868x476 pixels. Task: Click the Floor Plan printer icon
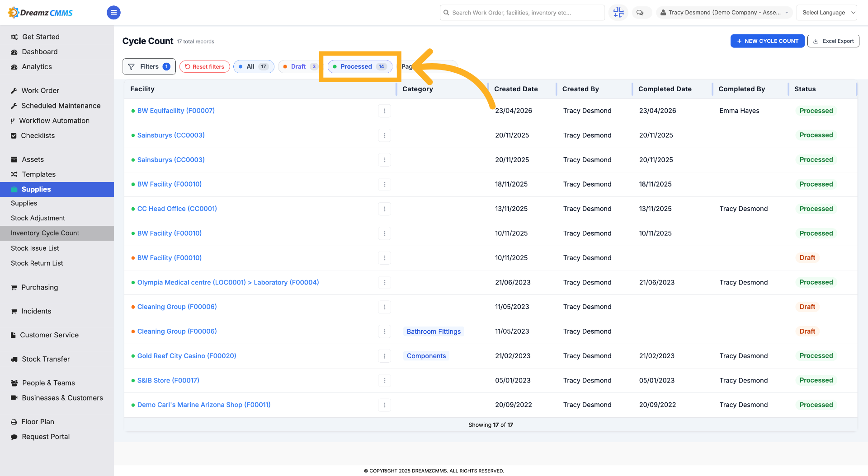(x=14, y=422)
